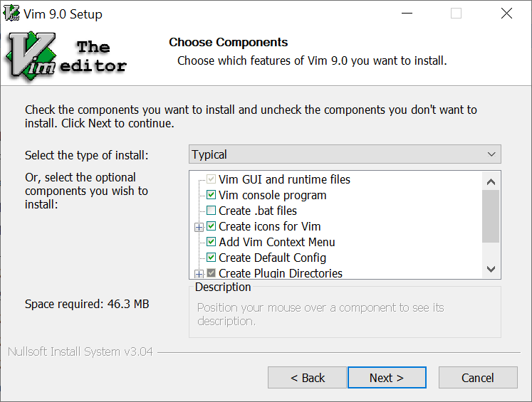The height and width of the screenshot is (402, 532).
Task: Select the Vim console program label
Action: coord(273,195)
